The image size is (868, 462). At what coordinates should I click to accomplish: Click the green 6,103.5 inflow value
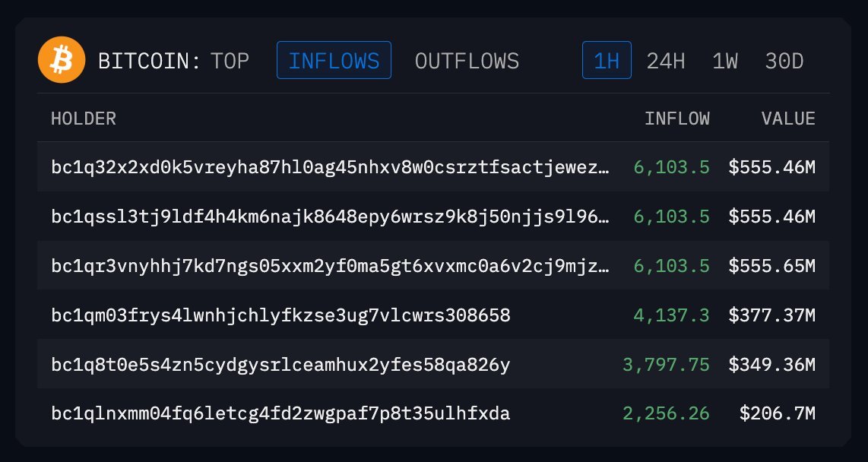point(671,166)
